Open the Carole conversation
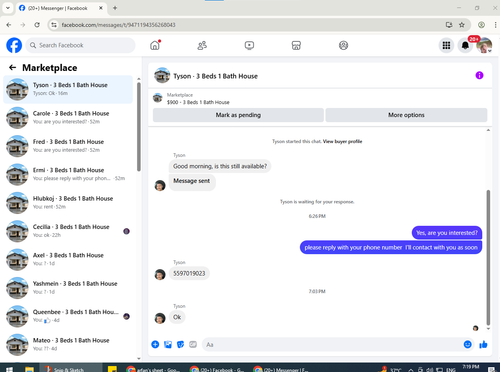The width and height of the screenshot is (500, 372). tap(68, 117)
